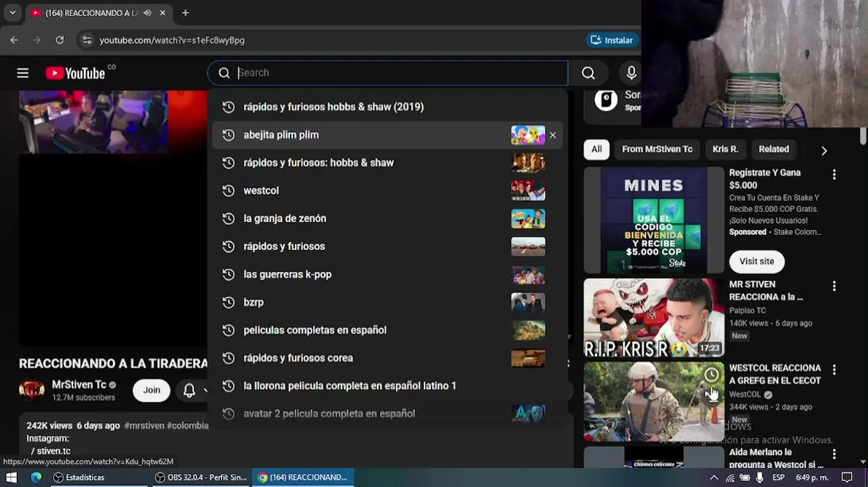Image resolution: width=868 pixels, height=487 pixels.
Task: Show hidden system tray icons
Action: pyautogui.click(x=714, y=478)
